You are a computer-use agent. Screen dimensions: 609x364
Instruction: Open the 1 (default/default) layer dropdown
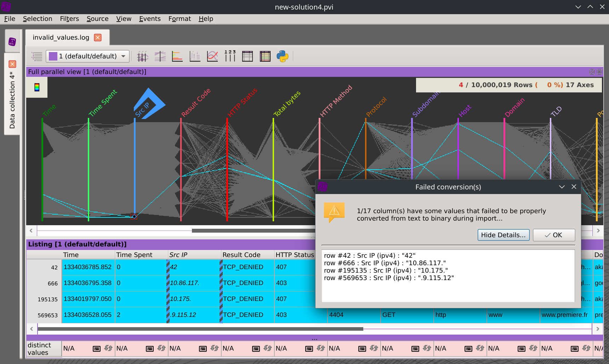coord(88,56)
